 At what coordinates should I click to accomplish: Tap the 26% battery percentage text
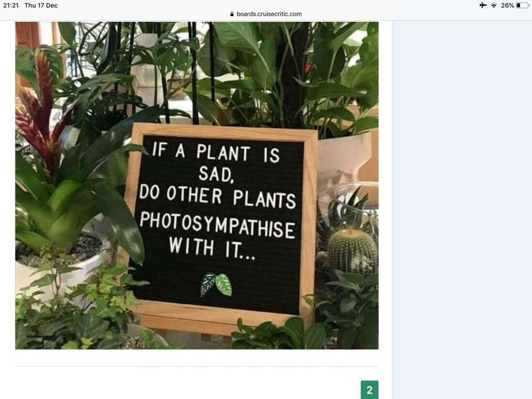tap(507, 5)
